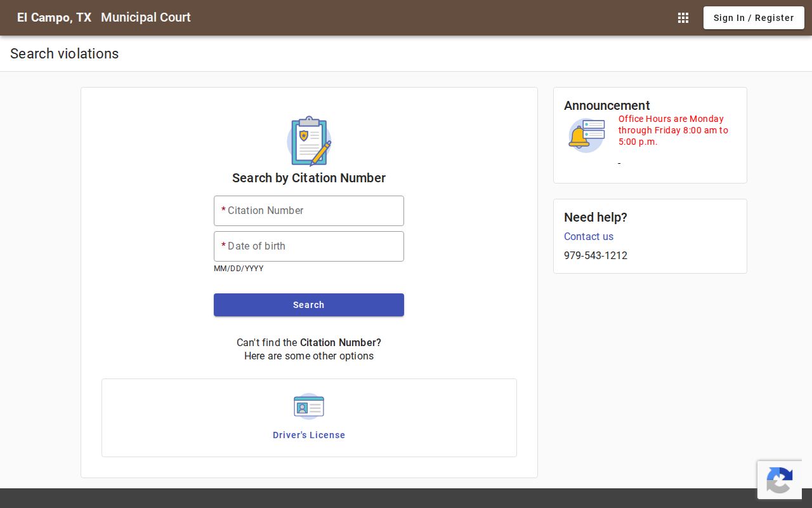Click the Search violations heading
This screenshot has height=508, width=812.
pos(65,54)
